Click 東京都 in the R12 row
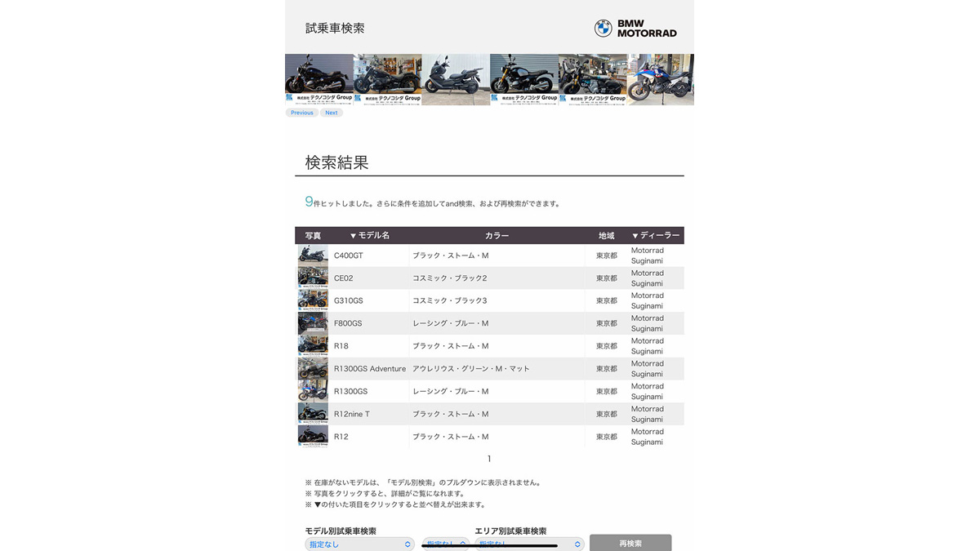This screenshot has width=980, height=551. pyautogui.click(x=607, y=437)
